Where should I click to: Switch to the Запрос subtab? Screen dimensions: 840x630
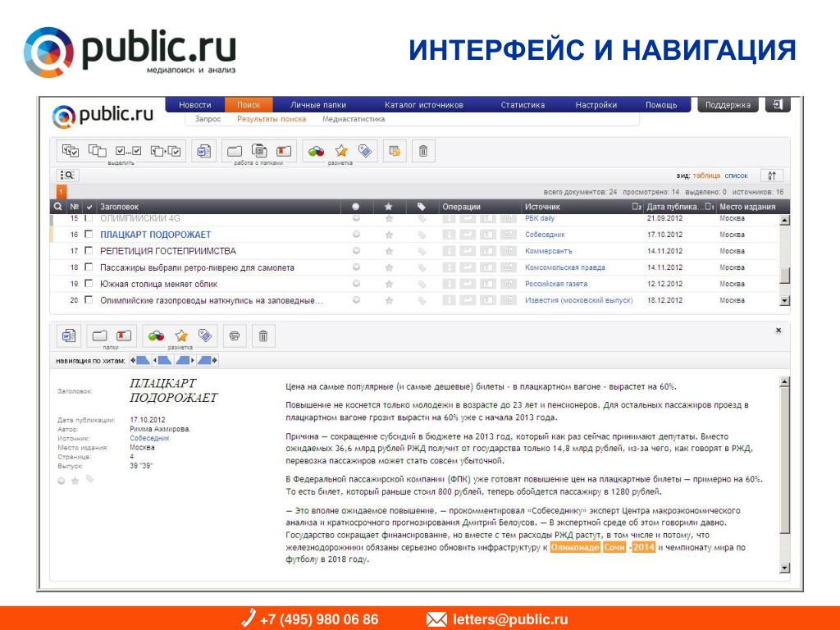208,119
